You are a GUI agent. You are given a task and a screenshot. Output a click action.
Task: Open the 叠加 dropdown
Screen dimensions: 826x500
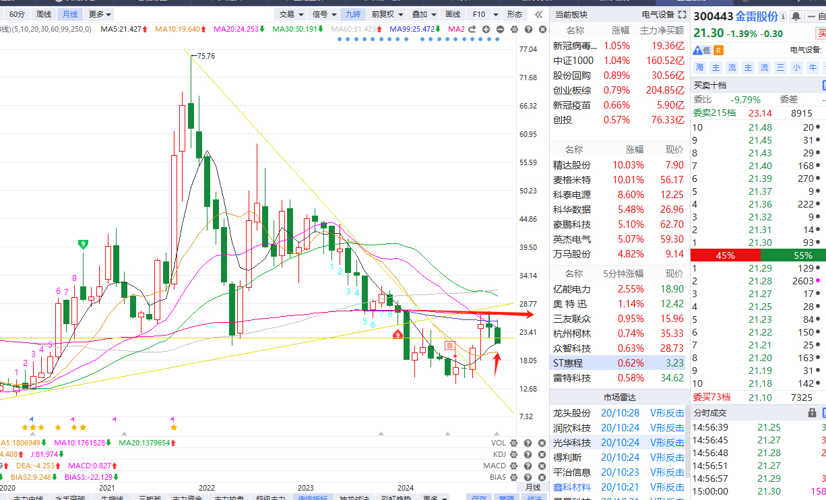coord(424,14)
